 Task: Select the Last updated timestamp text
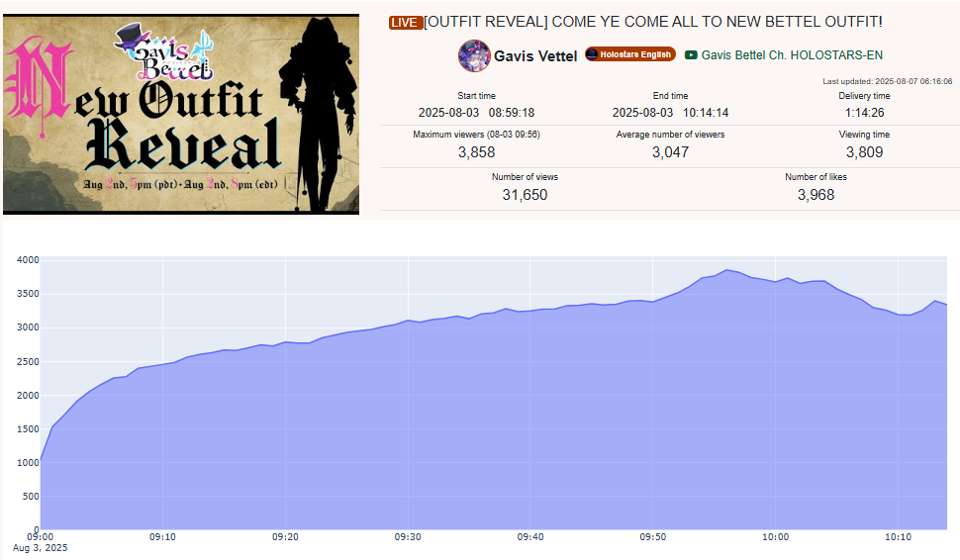(887, 81)
